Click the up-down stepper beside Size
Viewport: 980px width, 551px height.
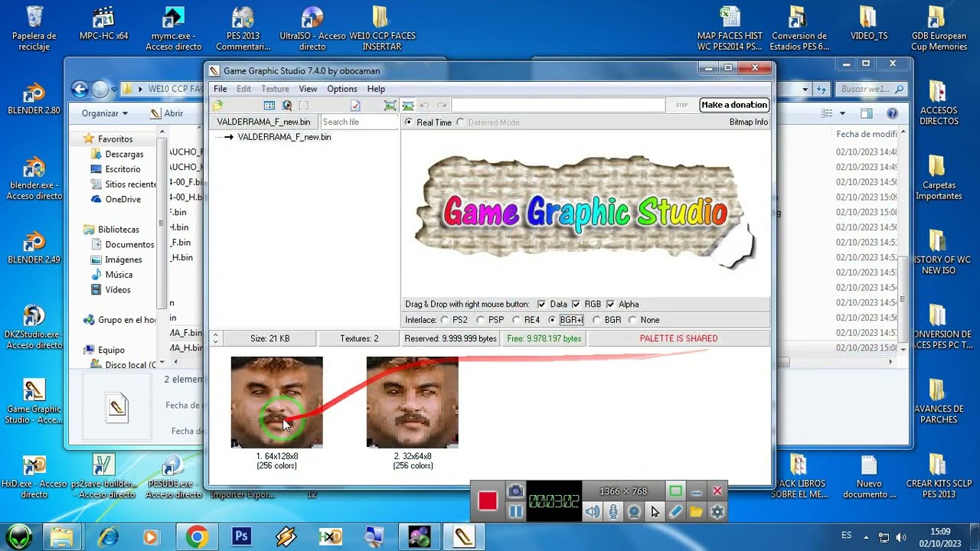pyautogui.click(x=216, y=338)
